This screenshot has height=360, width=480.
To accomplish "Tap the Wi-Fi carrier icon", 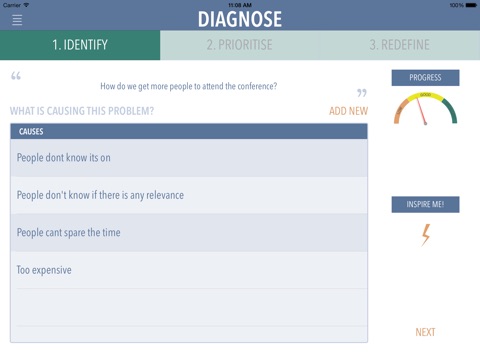I will pyautogui.click(x=26, y=5).
